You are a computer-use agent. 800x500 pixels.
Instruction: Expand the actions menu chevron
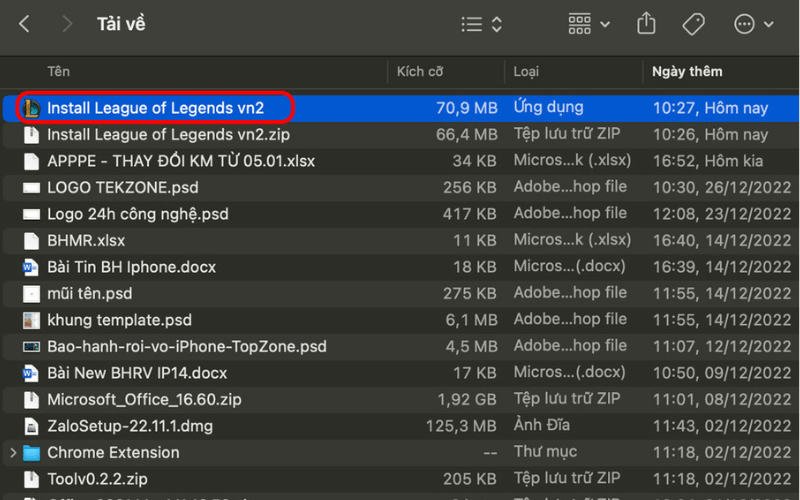pos(769,24)
